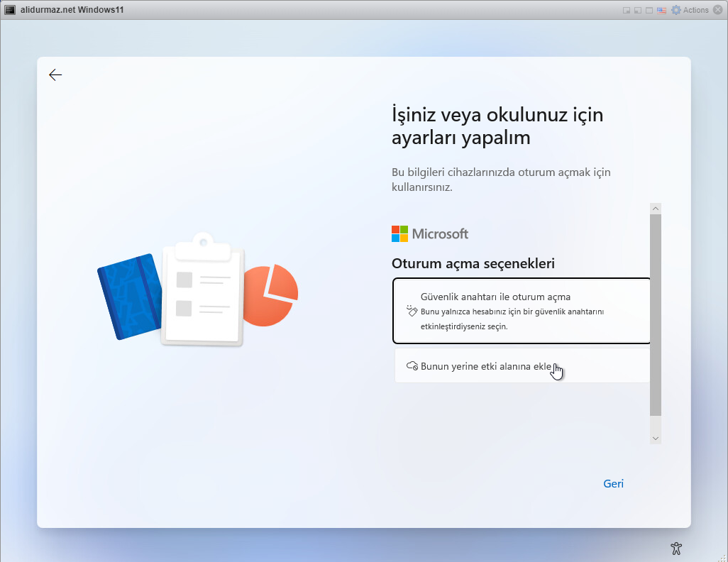Select Bunun yerine etki alanına ekle
The width and height of the screenshot is (728, 562).
tap(522, 366)
